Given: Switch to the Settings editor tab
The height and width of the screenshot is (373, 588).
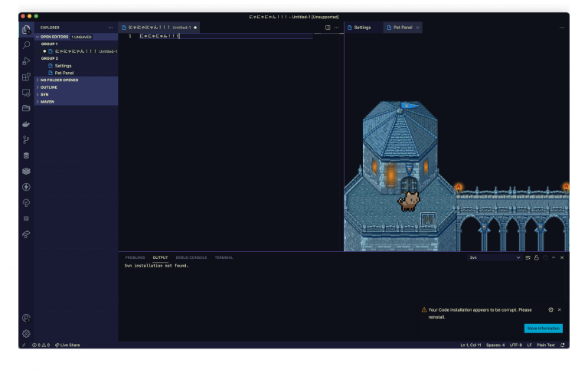Looking at the screenshot, I should [x=361, y=28].
